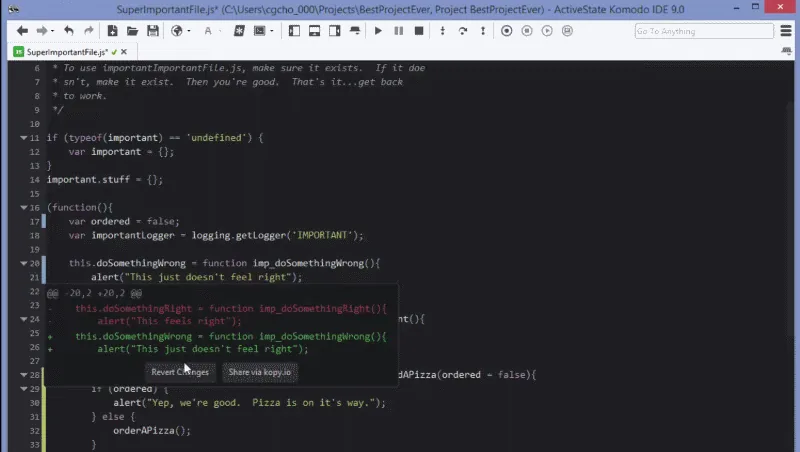This screenshot has height=452, width=800.
Task: Close the SuperImportantFile.js tab
Action: (x=124, y=52)
